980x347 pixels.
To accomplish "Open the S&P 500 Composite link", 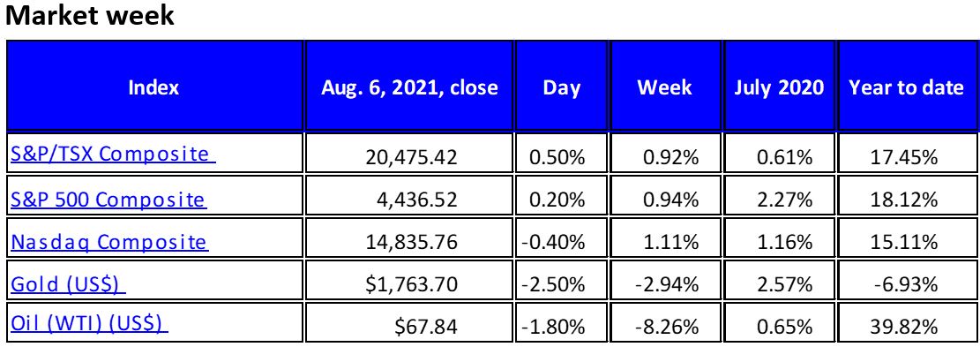I will pyautogui.click(x=108, y=200).
